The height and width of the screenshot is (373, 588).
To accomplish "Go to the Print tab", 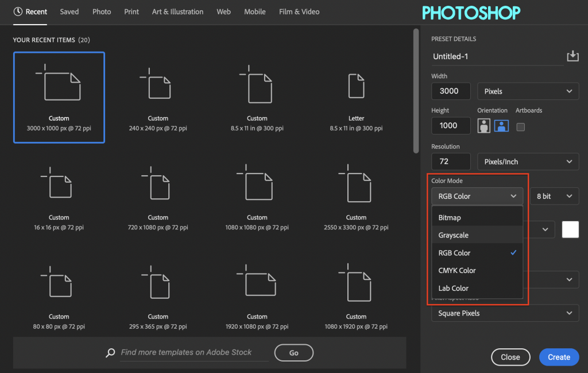I will (x=131, y=11).
